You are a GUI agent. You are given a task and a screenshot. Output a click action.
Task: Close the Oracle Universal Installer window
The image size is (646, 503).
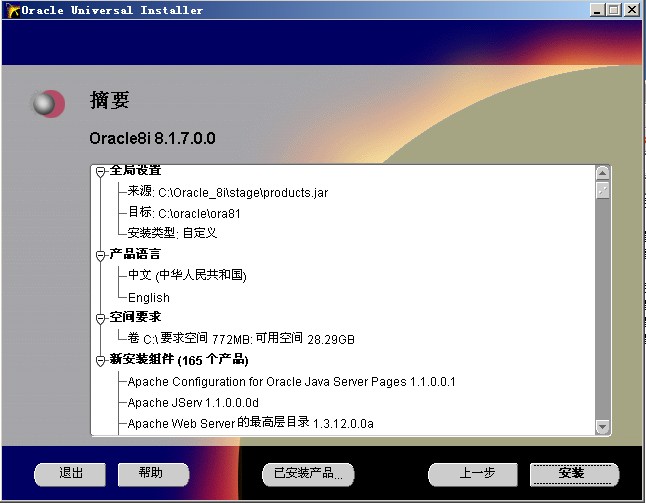pyautogui.click(x=632, y=10)
